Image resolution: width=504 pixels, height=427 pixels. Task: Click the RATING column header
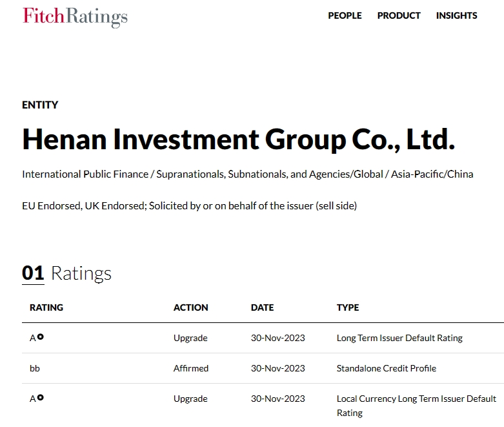pos(46,307)
